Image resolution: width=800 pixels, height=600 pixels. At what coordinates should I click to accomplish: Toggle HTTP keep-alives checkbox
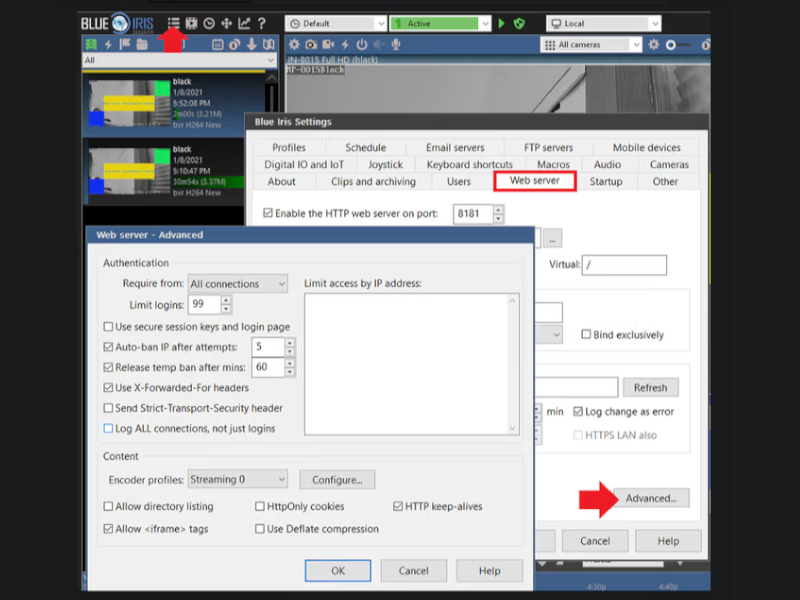click(x=398, y=507)
